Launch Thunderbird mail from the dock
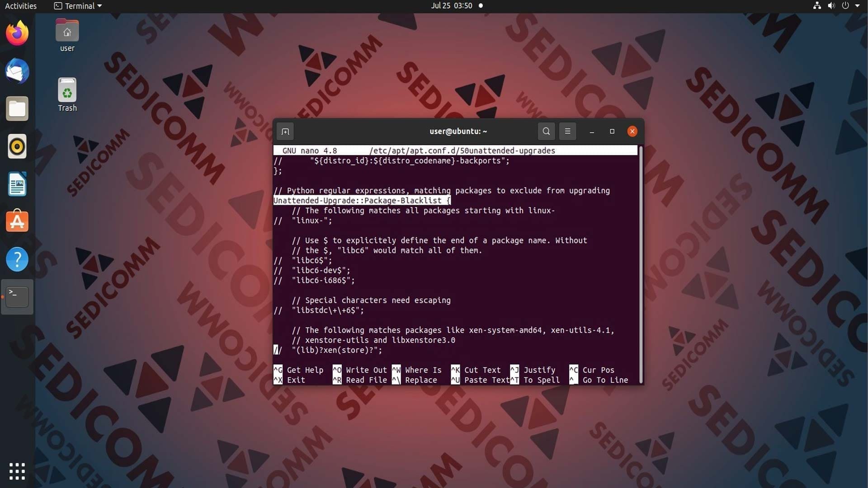The height and width of the screenshot is (488, 868). pos(17,71)
